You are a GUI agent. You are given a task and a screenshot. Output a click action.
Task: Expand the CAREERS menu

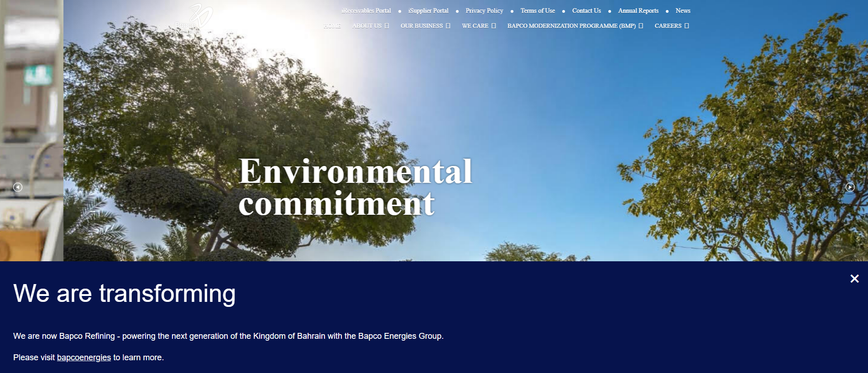[672, 26]
